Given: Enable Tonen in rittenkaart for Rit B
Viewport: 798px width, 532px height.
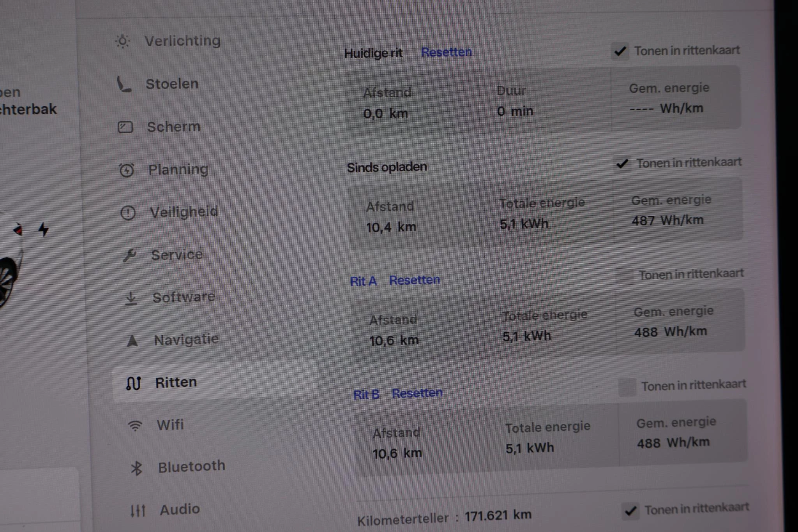Looking at the screenshot, I should coord(627,387).
